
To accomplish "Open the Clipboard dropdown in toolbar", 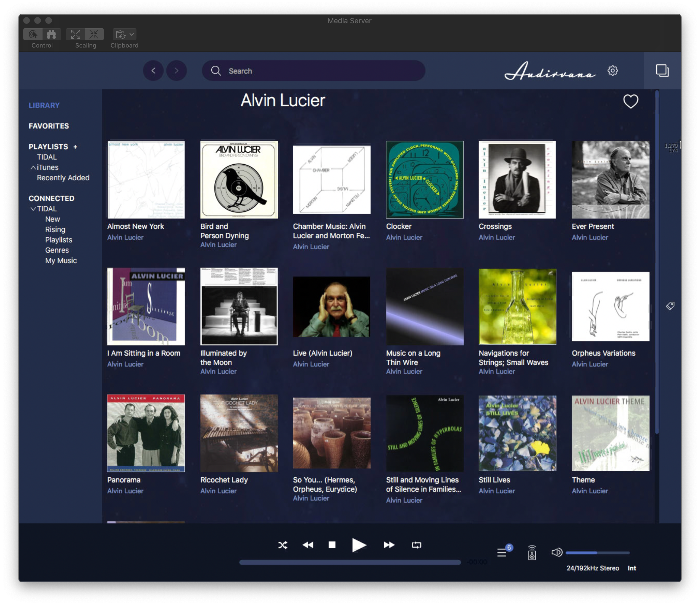I will [124, 34].
